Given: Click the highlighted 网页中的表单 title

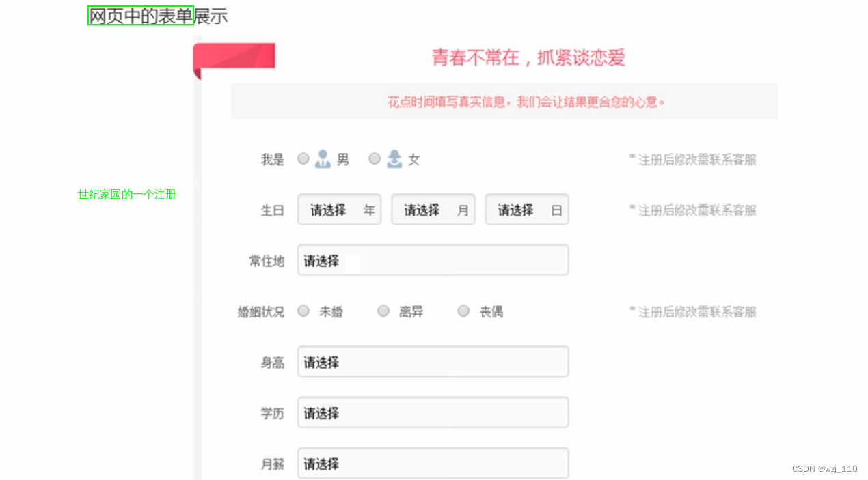Looking at the screenshot, I should click(139, 15).
